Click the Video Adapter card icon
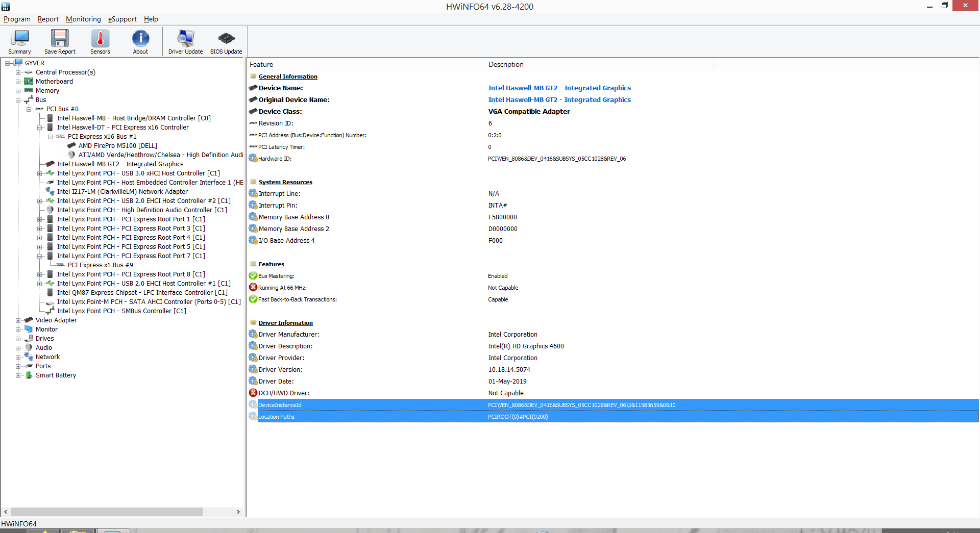980x533 pixels. pyautogui.click(x=29, y=320)
